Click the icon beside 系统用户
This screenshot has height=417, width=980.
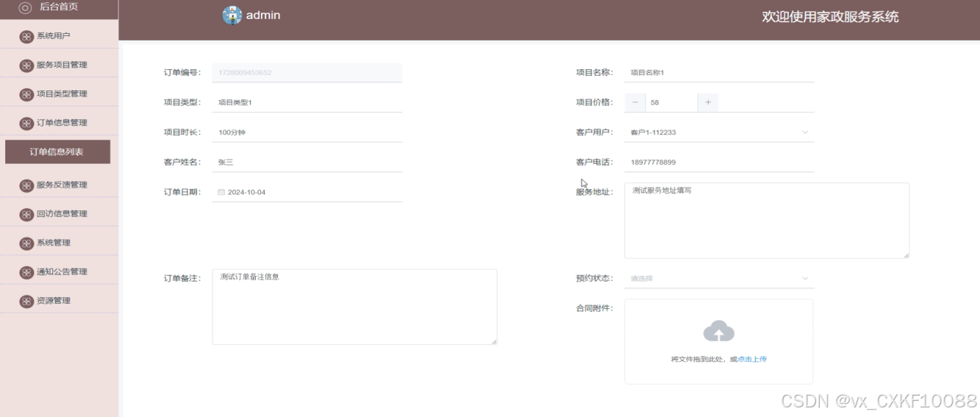coord(26,36)
